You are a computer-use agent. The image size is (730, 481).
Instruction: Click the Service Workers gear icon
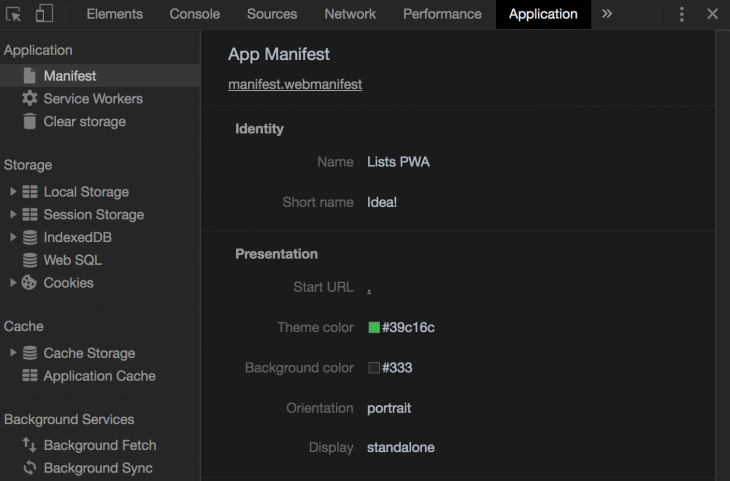[x=30, y=99]
